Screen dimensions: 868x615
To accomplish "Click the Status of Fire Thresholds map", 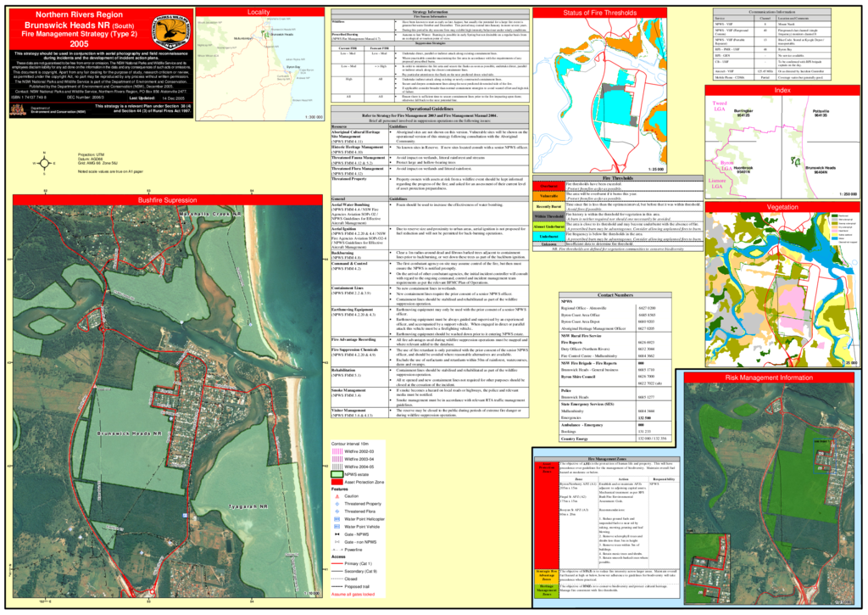I will click(x=599, y=95).
